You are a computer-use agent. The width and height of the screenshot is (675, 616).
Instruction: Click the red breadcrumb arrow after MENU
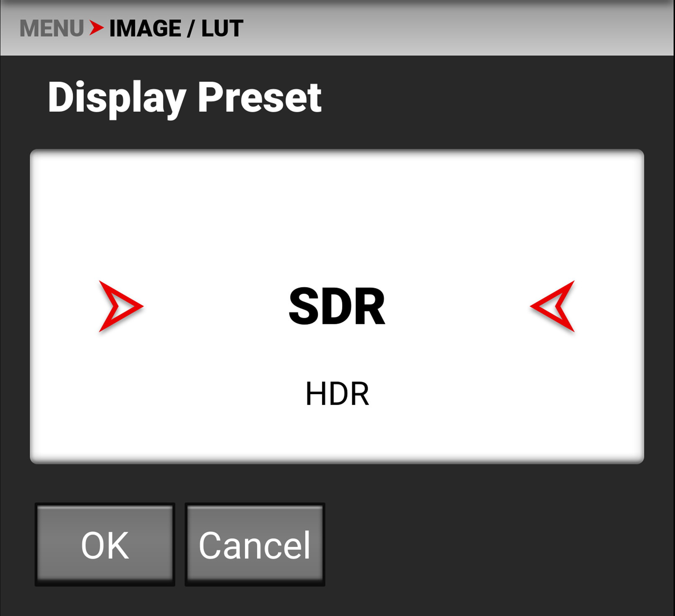[97, 28]
